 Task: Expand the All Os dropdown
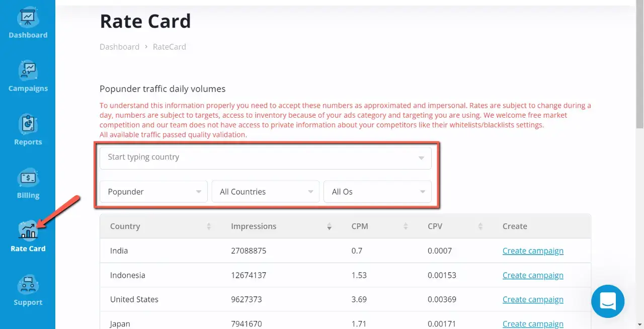[x=377, y=192]
